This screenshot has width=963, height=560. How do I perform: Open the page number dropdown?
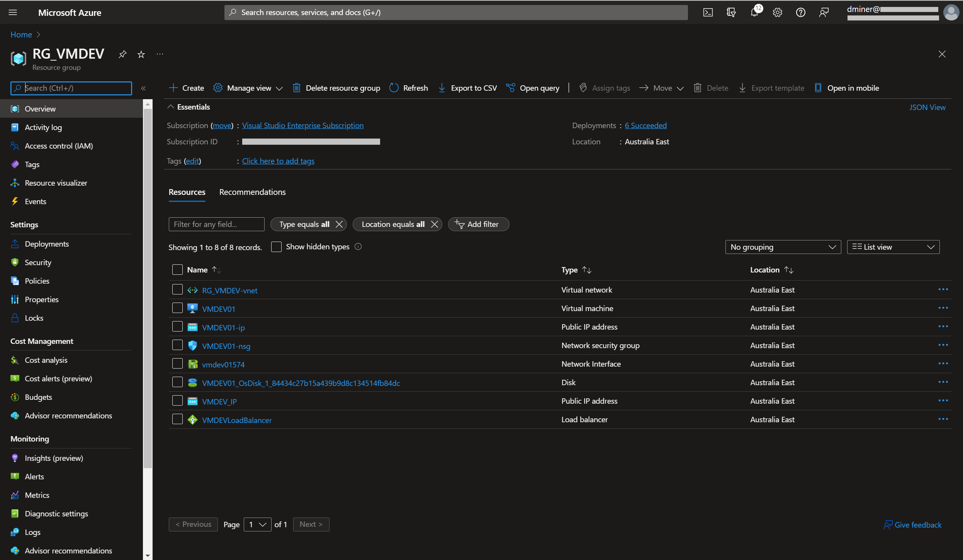pyautogui.click(x=257, y=524)
